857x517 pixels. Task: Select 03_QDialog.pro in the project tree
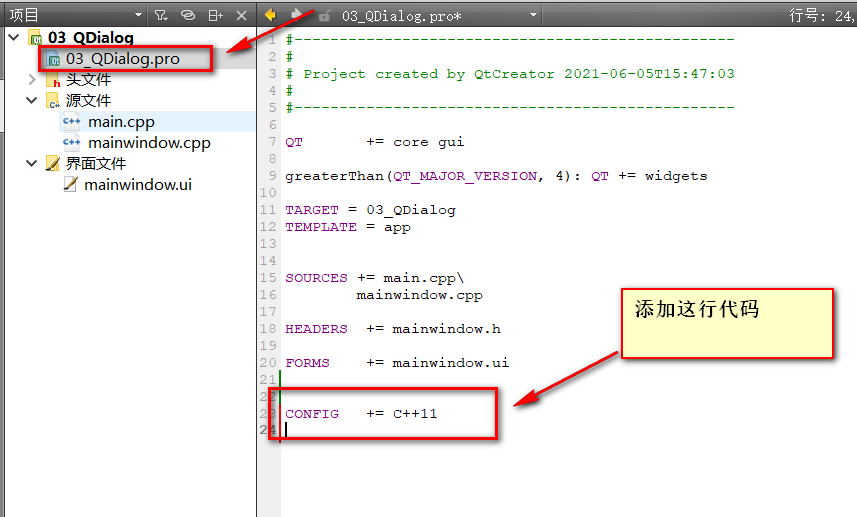click(122, 58)
